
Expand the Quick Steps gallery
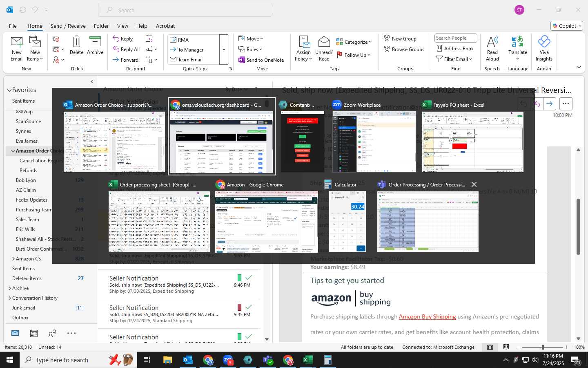[x=224, y=49]
